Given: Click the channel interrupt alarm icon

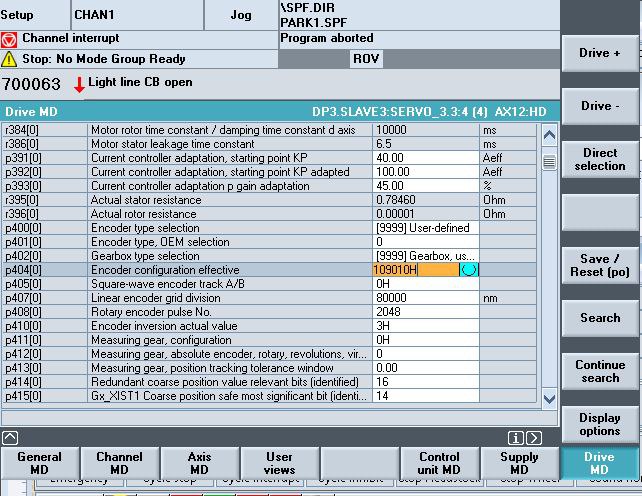Looking at the screenshot, I should (10, 40).
